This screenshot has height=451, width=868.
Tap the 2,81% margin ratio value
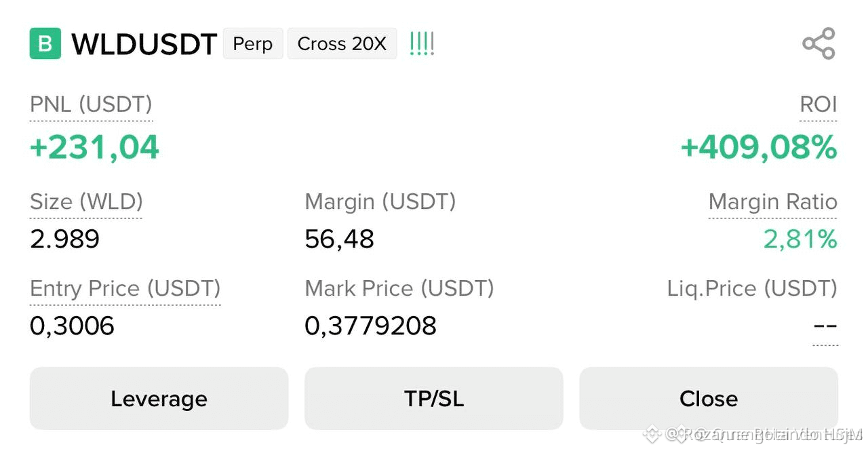click(800, 239)
